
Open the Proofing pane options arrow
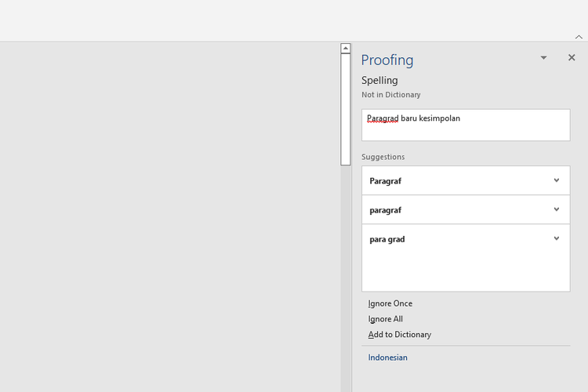coord(543,58)
